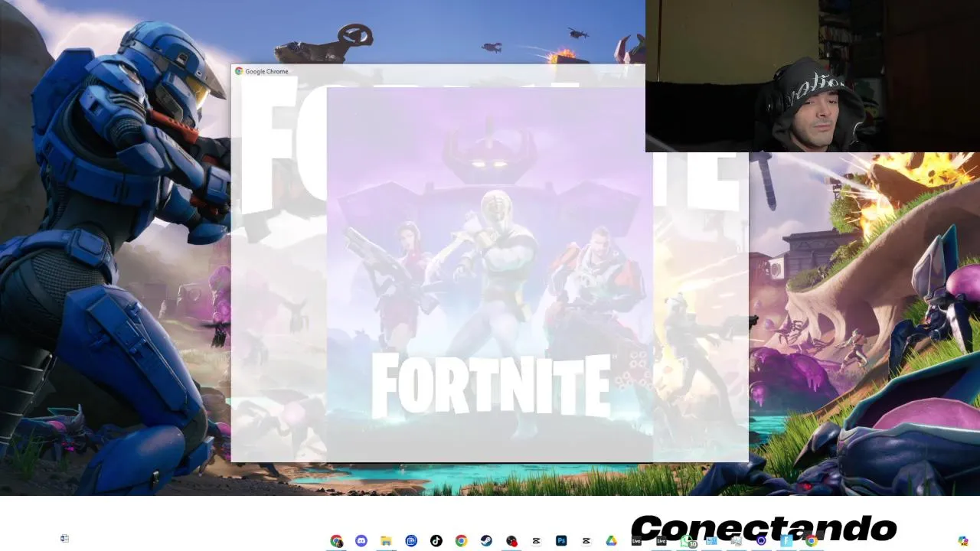Open Discord from the taskbar
Screen dimensions: 980x551
pos(361,541)
